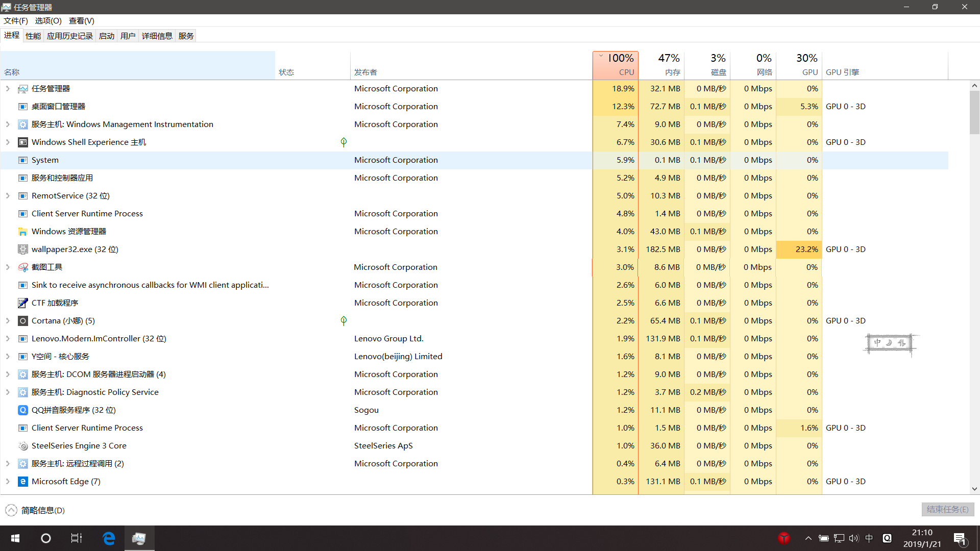Click the Windows 资源管理器 folder icon

pos(23,232)
